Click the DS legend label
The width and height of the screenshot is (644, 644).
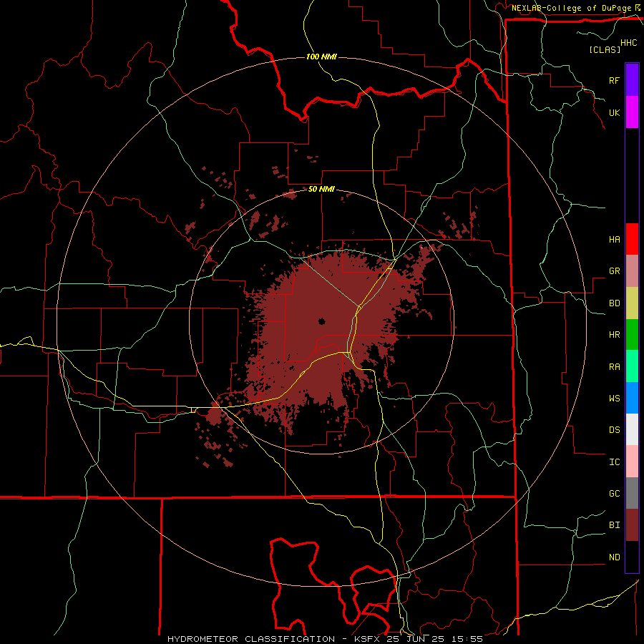click(615, 429)
